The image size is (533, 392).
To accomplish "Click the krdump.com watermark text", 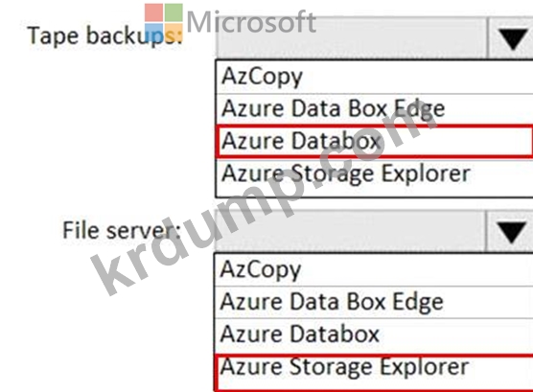I will (264, 200).
